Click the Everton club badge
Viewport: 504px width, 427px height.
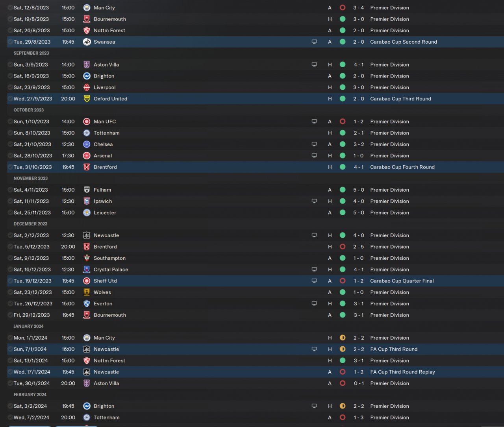pyautogui.click(x=87, y=304)
